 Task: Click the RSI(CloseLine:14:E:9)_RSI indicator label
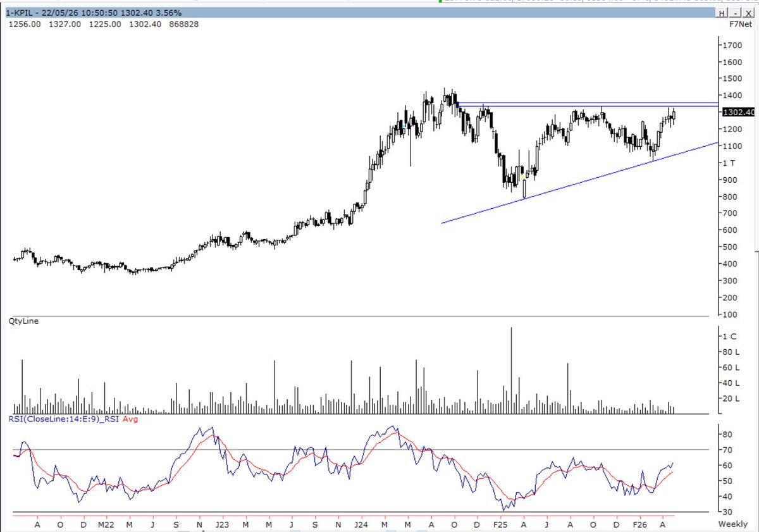click(63, 419)
